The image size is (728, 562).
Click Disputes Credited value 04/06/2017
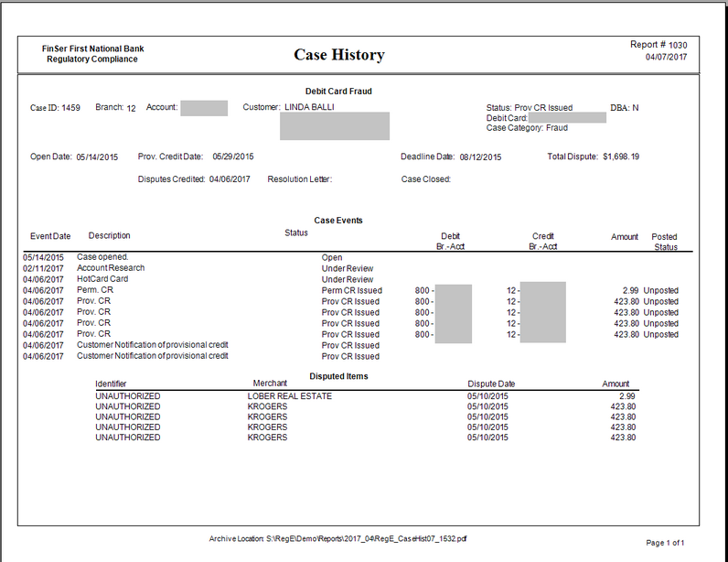pos(230,179)
